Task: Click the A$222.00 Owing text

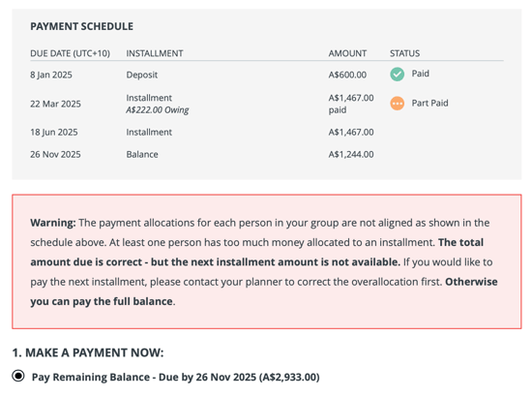Action: pos(157,110)
